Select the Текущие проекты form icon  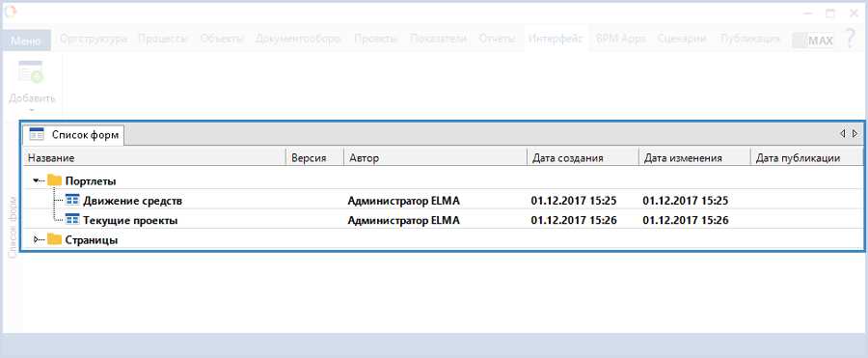tap(72, 220)
